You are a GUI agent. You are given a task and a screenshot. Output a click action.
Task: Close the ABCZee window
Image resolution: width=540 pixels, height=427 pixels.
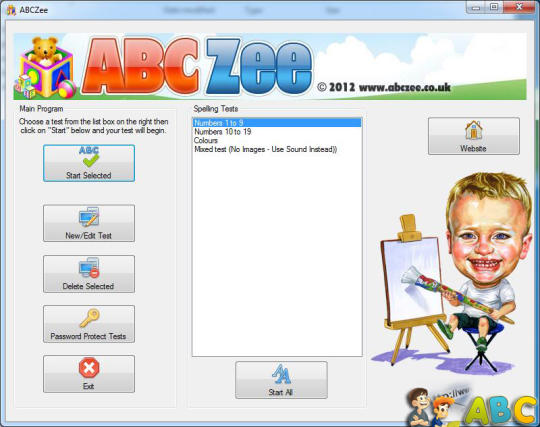click(x=519, y=7)
